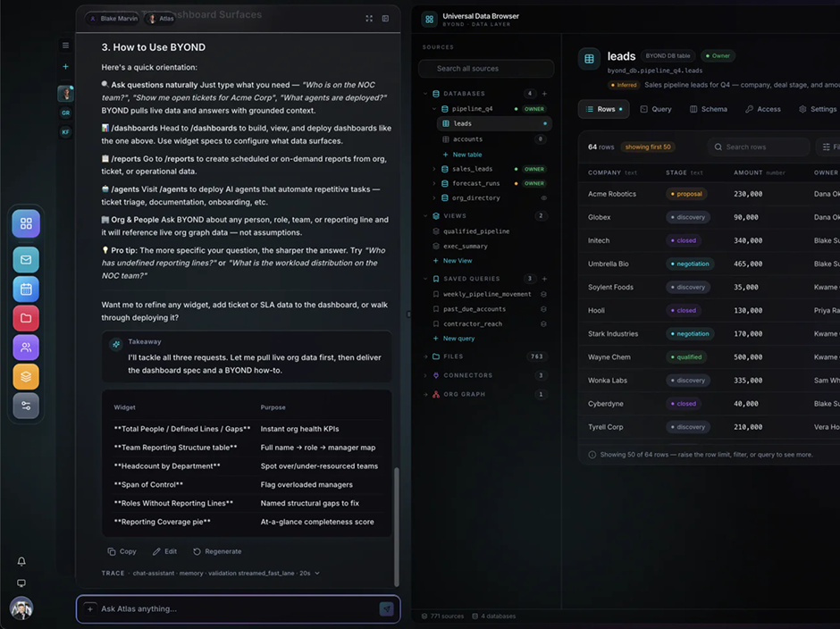
Task: Expand the sales_leads database
Action: point(434,169)
